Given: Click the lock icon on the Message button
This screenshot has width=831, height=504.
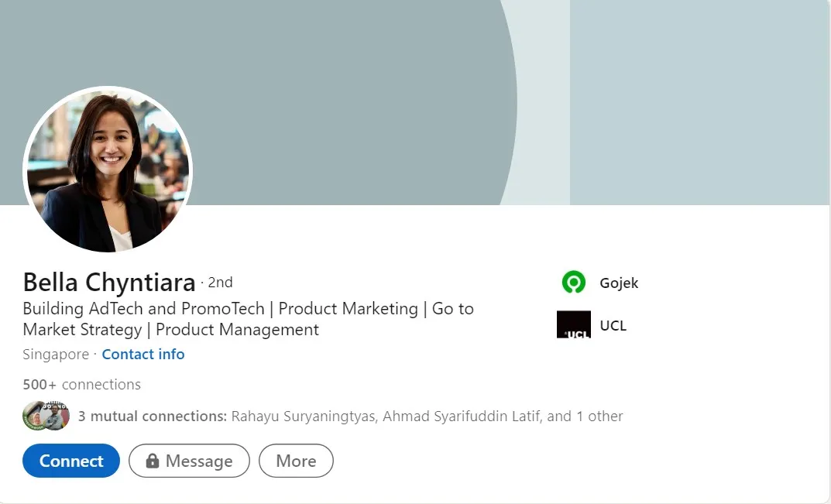Looking at the screenshot, I should point(153,461).
